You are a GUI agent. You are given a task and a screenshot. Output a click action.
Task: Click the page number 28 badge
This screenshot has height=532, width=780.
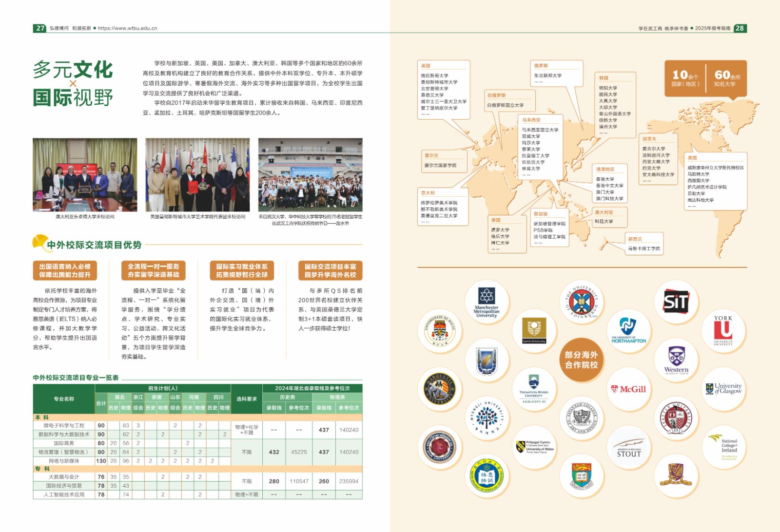point(740,28)
